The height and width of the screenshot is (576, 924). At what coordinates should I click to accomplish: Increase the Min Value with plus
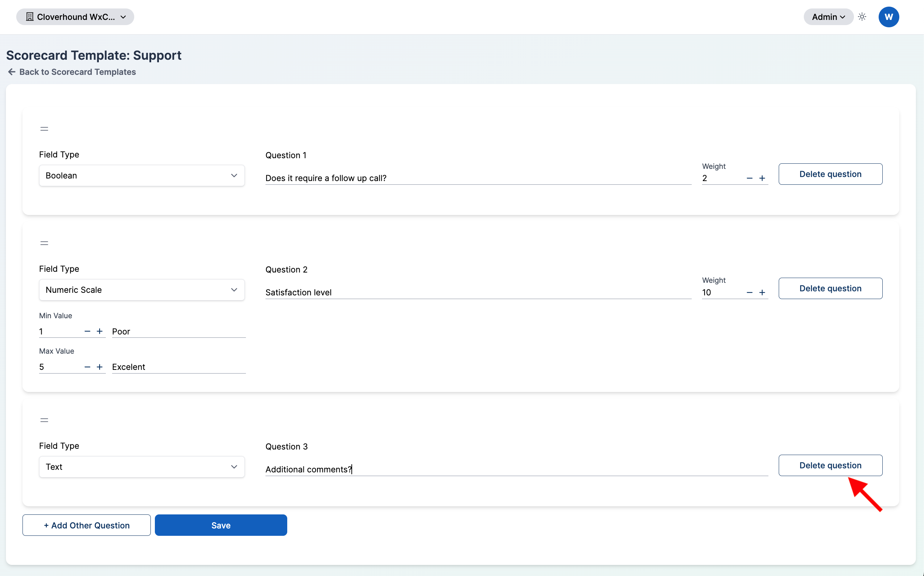pyautogui.click(x=100, y=332)
